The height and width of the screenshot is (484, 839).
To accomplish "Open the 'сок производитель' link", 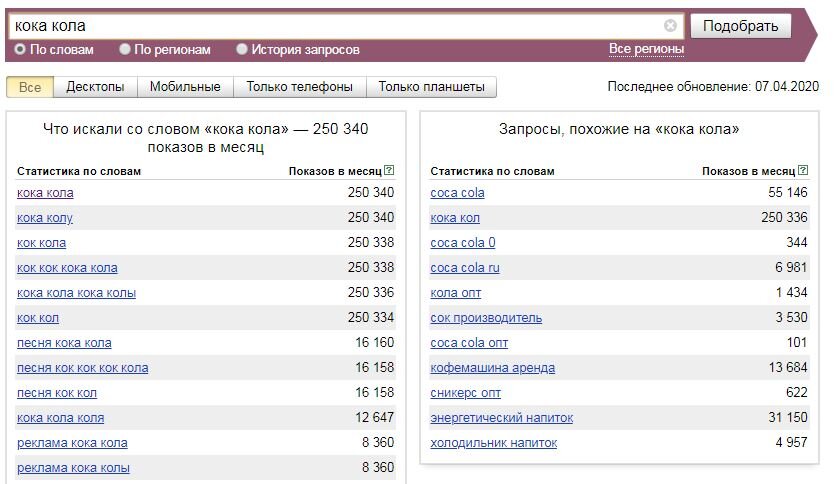I will coord(486,318).
